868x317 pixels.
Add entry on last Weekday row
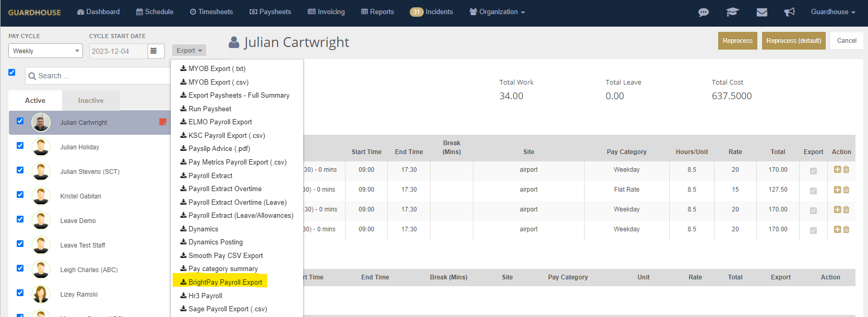click(x=837, y=229)
